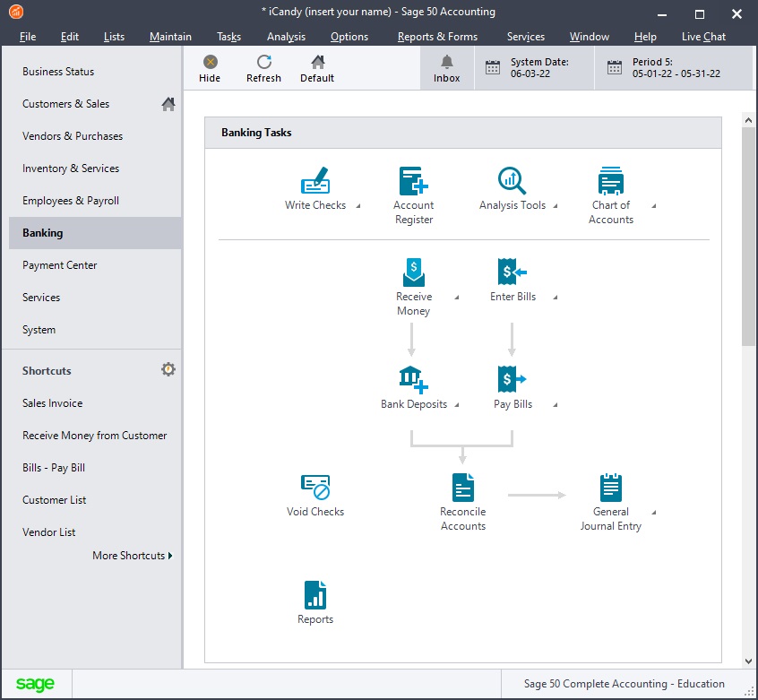Launch the Analysis Tools magnifier icon
The image size is (758, 700).
[x=512, y=180]
